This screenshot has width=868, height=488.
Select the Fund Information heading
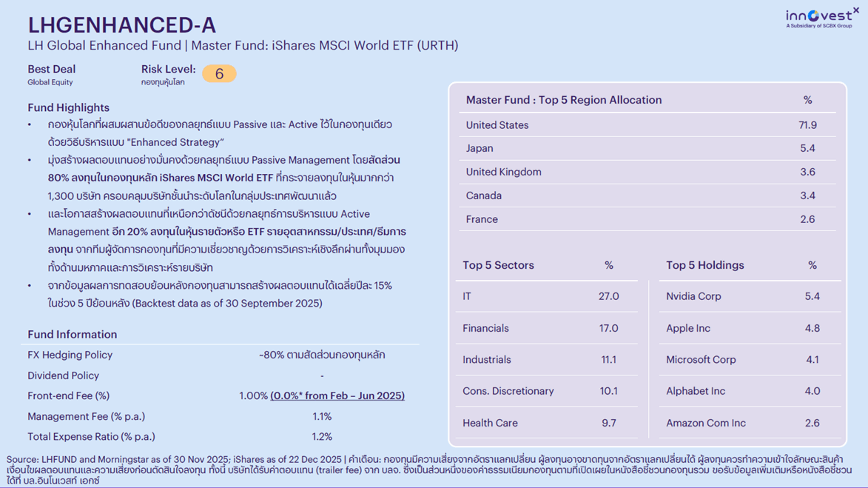click(x=72, y=335)
